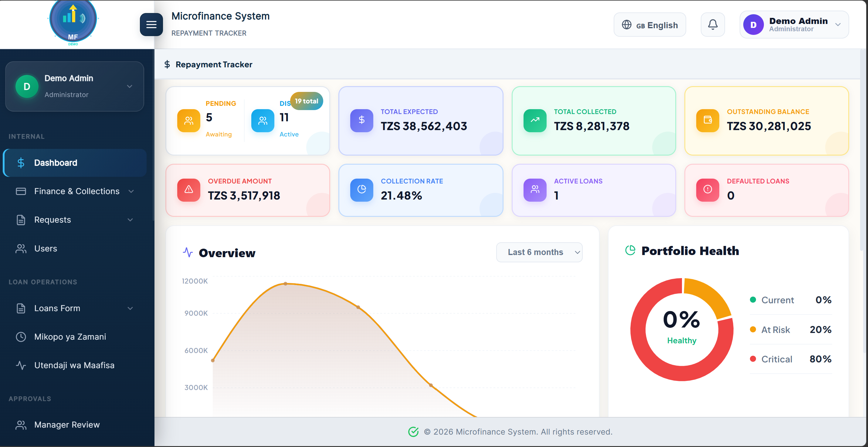
Task: Click the MF Demo logo
Action: coord(73,22)
